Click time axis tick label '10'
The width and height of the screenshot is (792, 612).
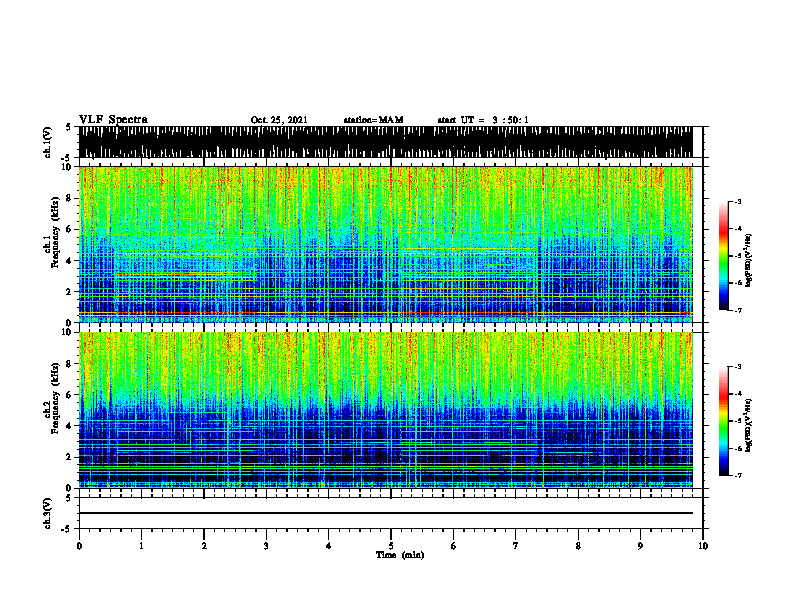click(703, 546)
